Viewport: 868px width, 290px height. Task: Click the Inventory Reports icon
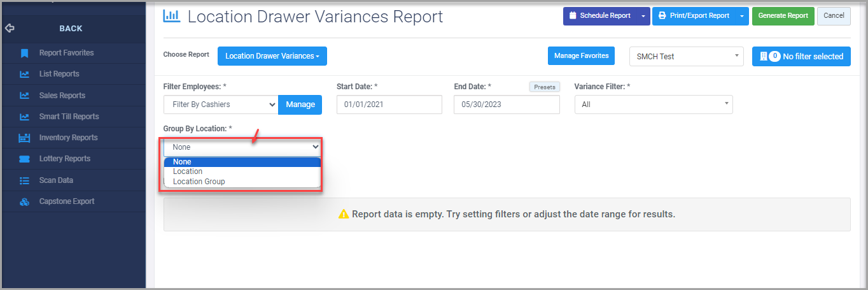pyautogui.click(x=25, y=138)
